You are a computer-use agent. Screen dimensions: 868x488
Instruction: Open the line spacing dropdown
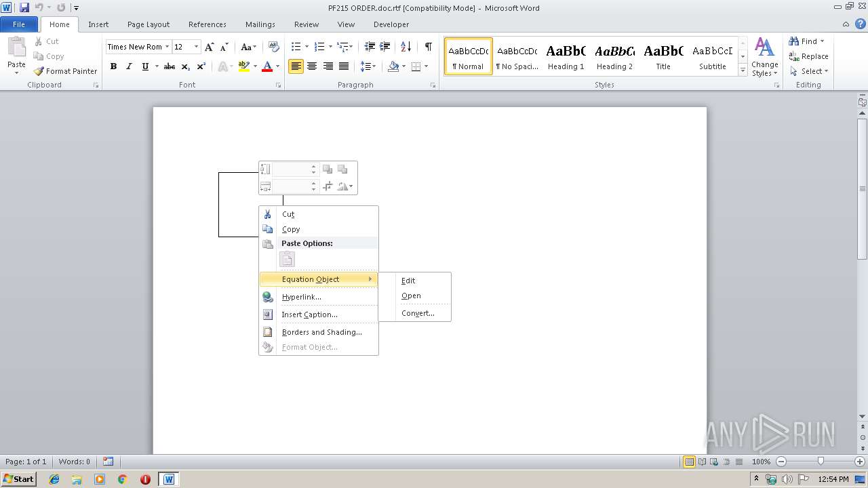[368, 66]
